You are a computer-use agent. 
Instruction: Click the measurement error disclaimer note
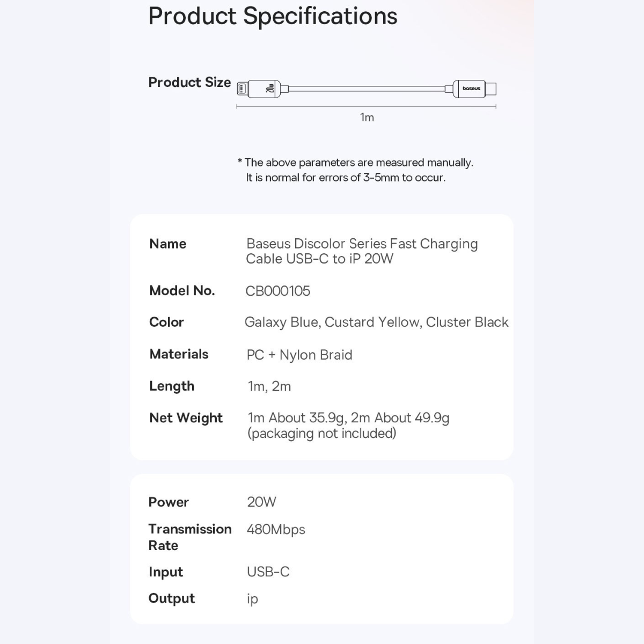(355, 170)
